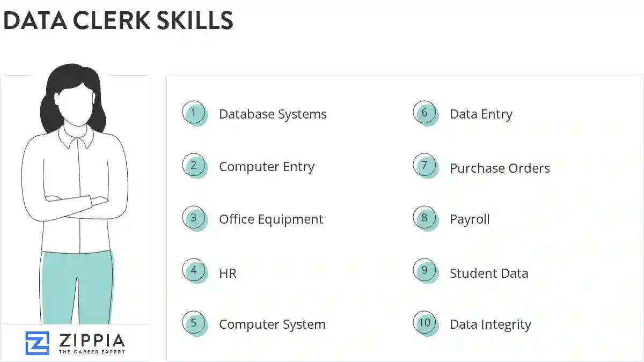Click the number 2 circle icon

point(194,166)
